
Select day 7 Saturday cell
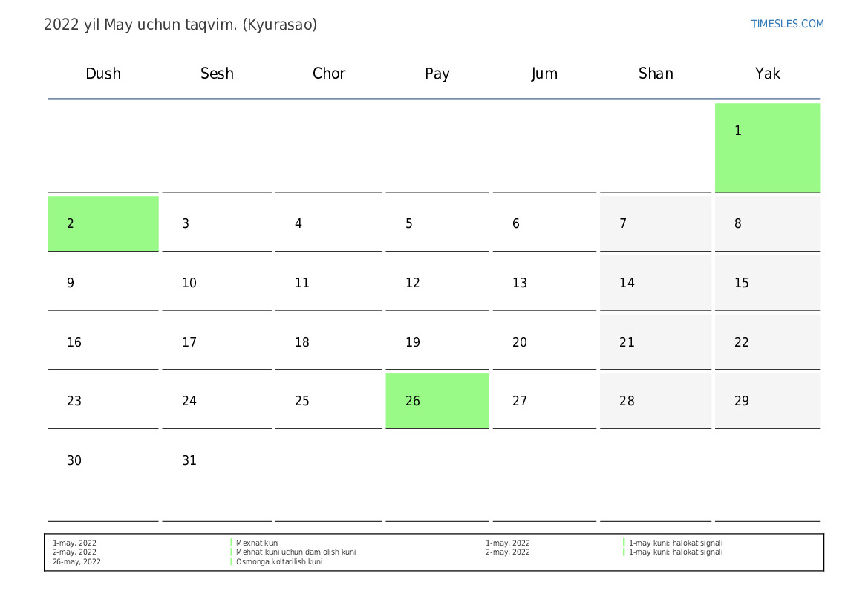pyautogui.click(x=656, y=223)
